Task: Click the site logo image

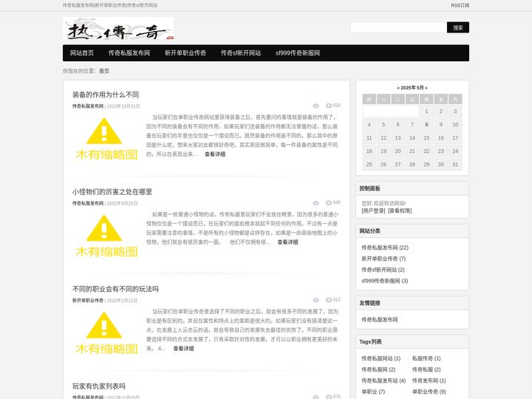Action: click(x=118, y=29)
